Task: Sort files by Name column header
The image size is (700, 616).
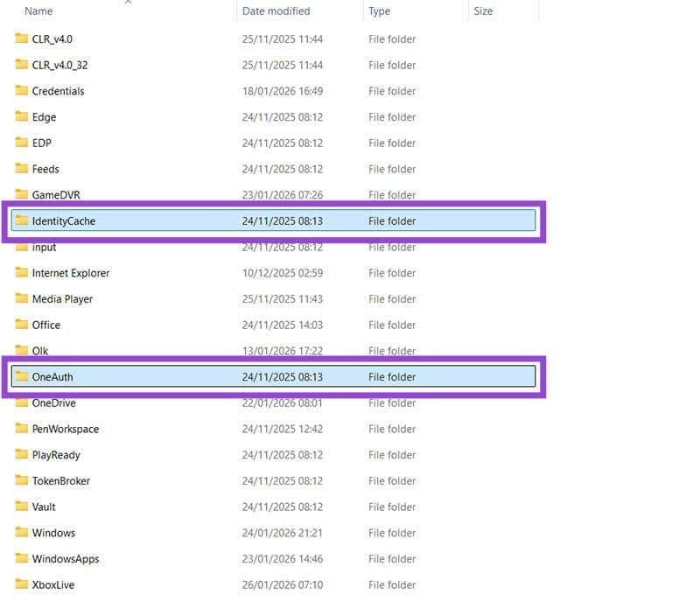Action: click(x=38, y=11)
